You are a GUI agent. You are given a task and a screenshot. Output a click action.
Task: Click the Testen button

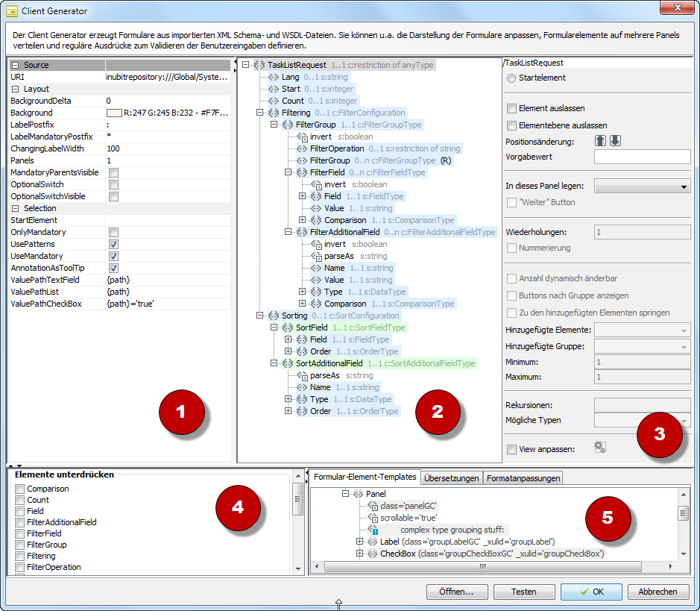click(524, 592)
